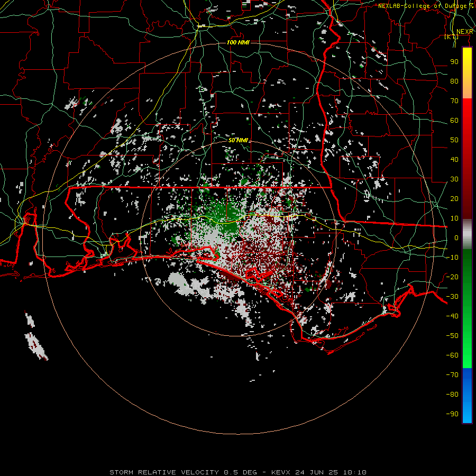The height and width of the screenshot is (476, 476).
Task: Click the "50 NMI" range ring label
Action: pyautogui.click(x=238, y=140)
